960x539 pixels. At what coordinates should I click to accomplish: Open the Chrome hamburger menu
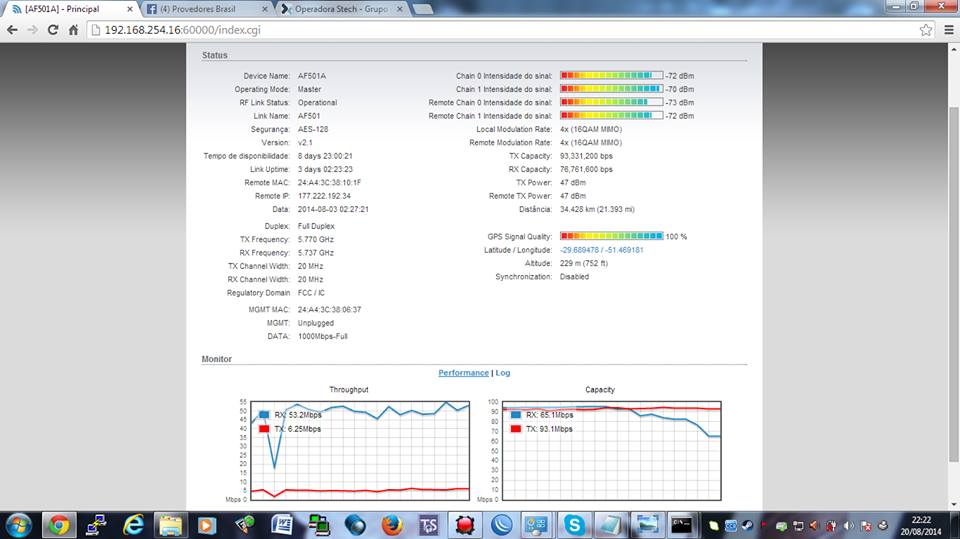tap(947, 30)
